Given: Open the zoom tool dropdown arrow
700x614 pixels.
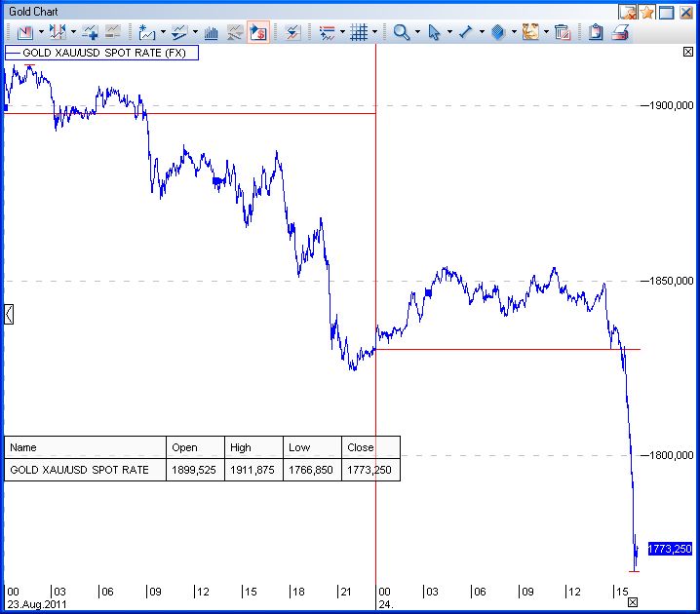Looking at the screenshot, I should coord(417,32).
